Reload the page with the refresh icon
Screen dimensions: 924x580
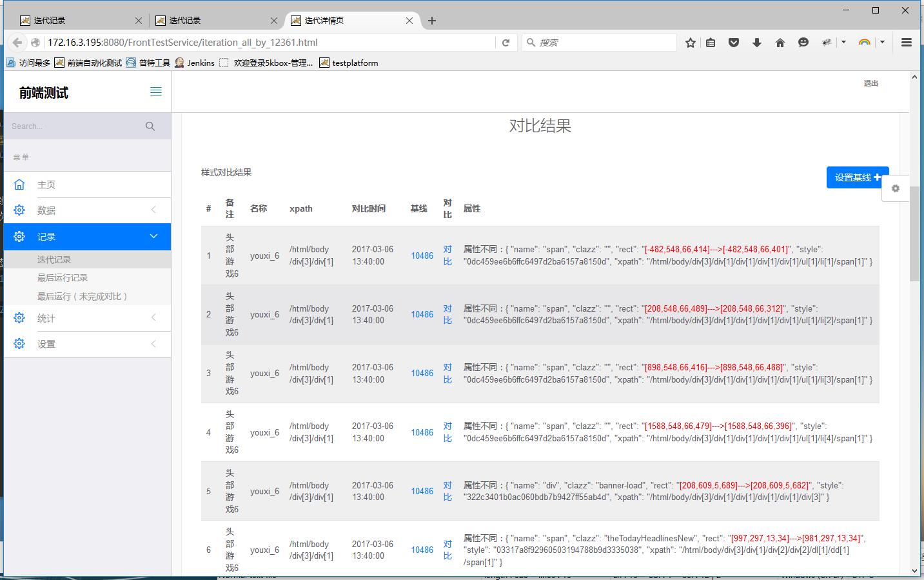tap(506, 43)
